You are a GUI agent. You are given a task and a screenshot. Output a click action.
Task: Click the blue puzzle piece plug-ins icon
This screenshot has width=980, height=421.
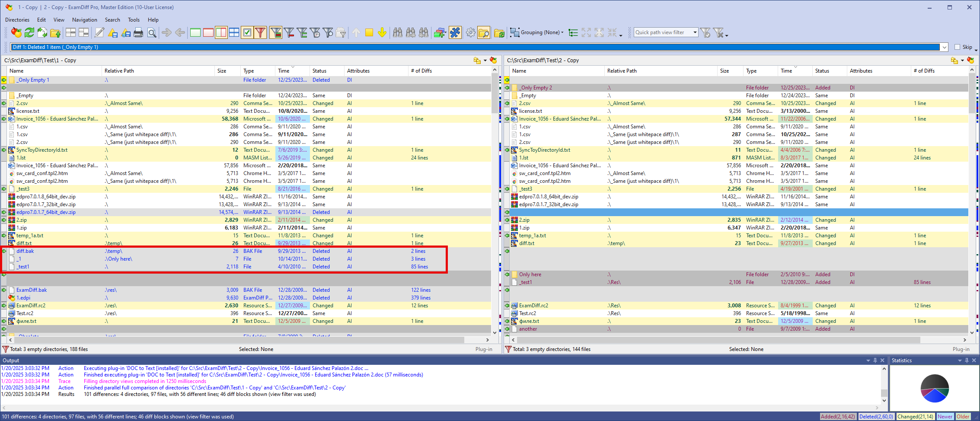(x=455, y=32)
